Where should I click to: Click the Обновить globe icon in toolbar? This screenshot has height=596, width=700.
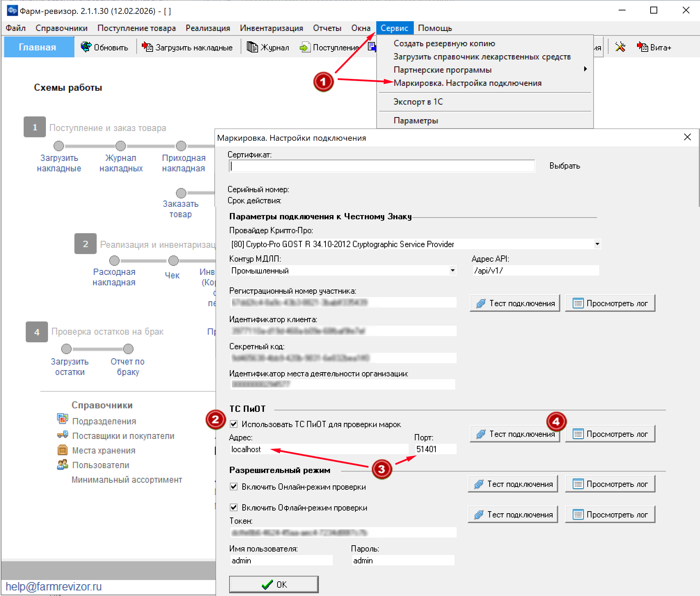[86, 47]
